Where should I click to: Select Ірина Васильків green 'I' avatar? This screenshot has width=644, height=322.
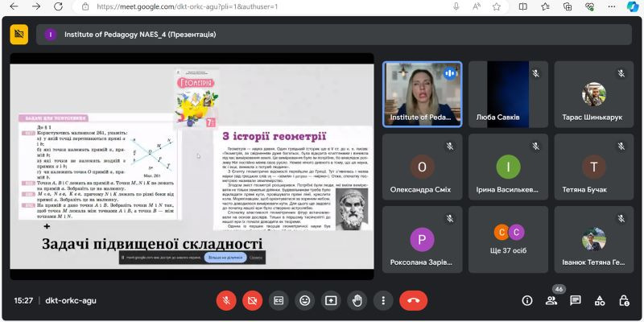click(x=508, y=167)
